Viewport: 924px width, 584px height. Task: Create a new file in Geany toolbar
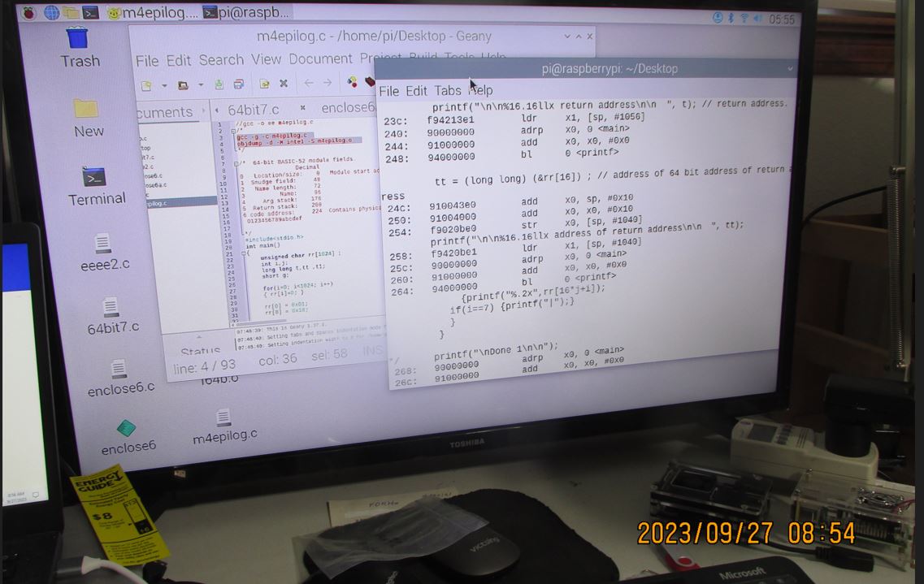click(146, 86)
